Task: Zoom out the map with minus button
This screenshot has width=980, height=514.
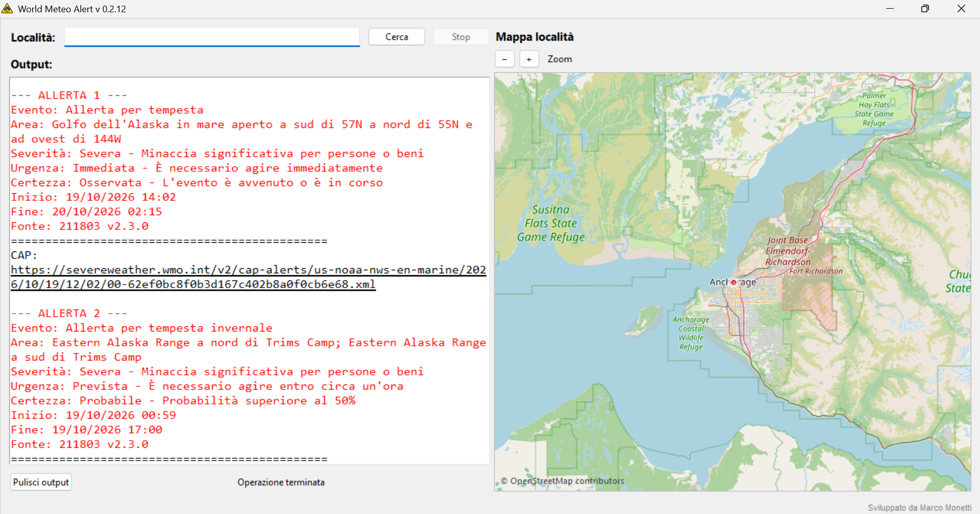Action: 504,59
